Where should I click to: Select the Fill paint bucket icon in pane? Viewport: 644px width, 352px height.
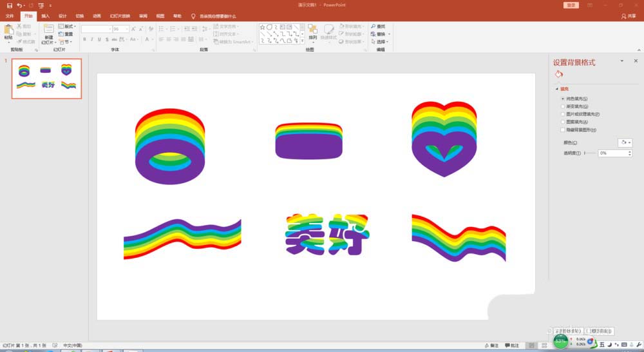559,74
